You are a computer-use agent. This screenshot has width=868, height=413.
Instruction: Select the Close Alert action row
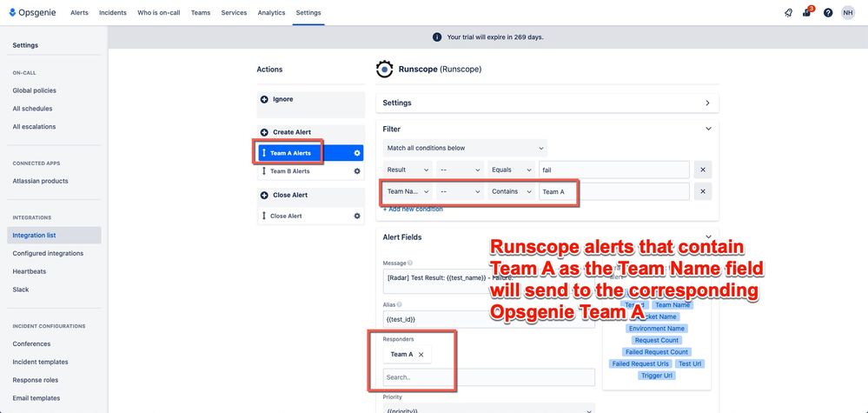311,216
